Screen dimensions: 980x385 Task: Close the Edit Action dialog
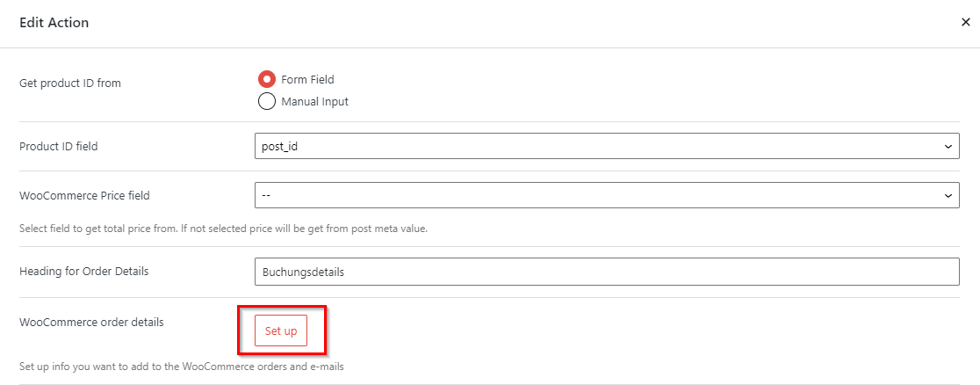[965, 23]
